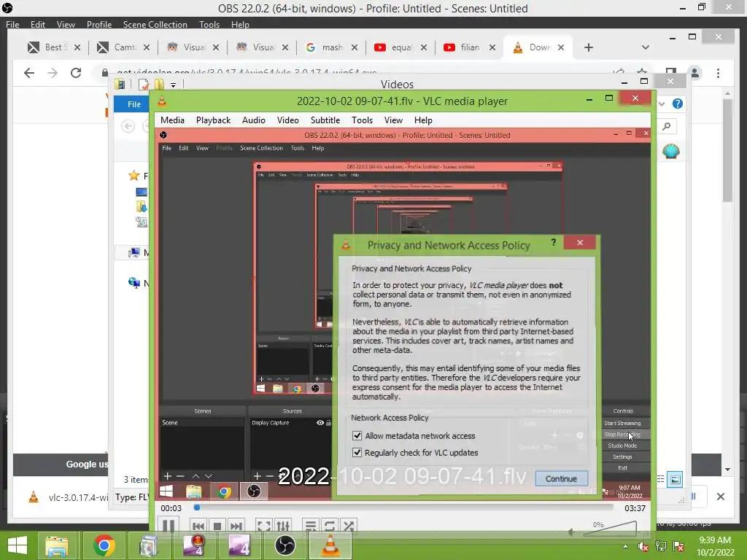Select Favorites star in Explorer sidebar
Screen dimensions: 747x560
pyautogui.click(x=134, y=176)
